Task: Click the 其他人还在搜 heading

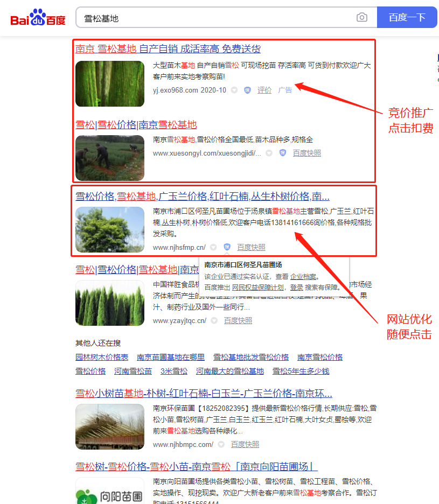Action: point(98,344)
